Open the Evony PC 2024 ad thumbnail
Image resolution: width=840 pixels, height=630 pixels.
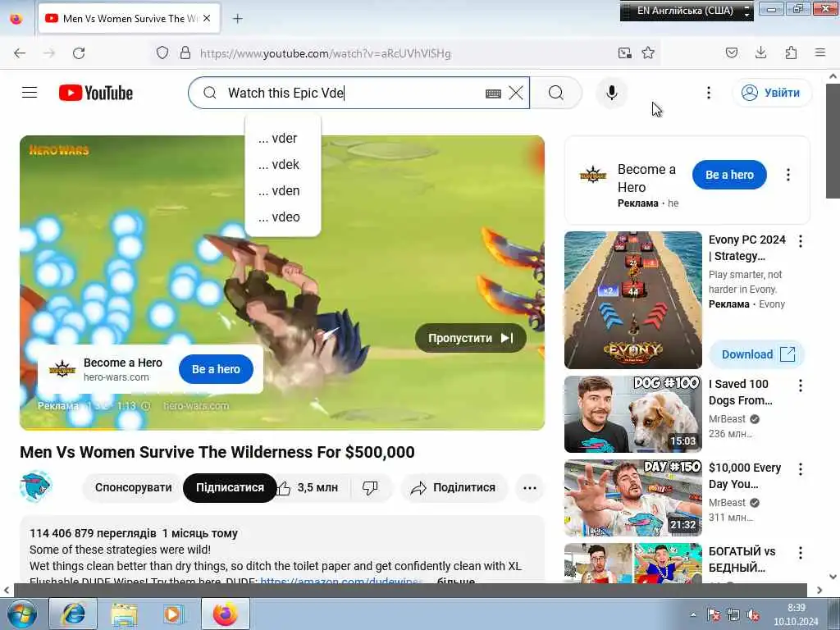pos(632,300)
